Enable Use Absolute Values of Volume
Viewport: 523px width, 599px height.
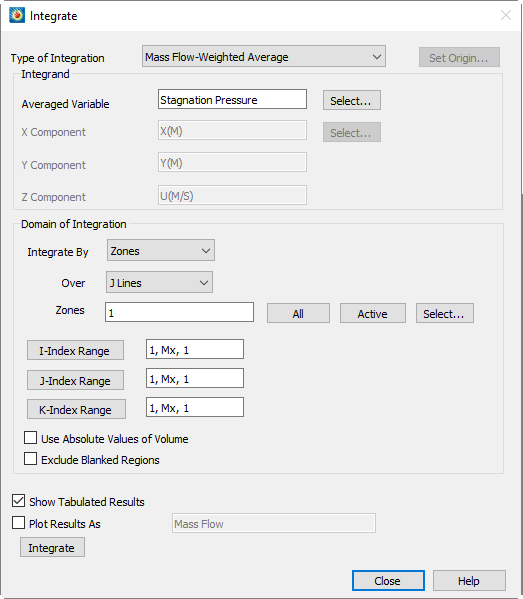click(31, 438)
